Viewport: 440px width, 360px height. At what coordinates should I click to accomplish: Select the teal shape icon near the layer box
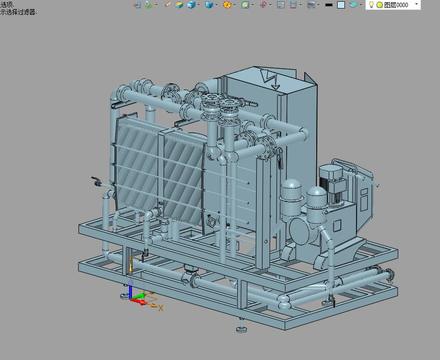(353, 4)
